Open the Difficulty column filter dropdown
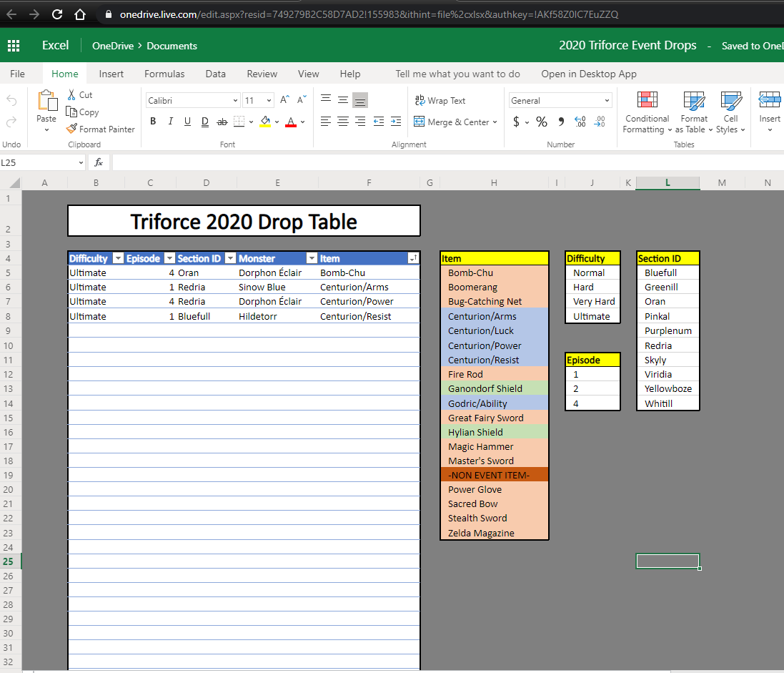784x673 pixels. (118, 258)
